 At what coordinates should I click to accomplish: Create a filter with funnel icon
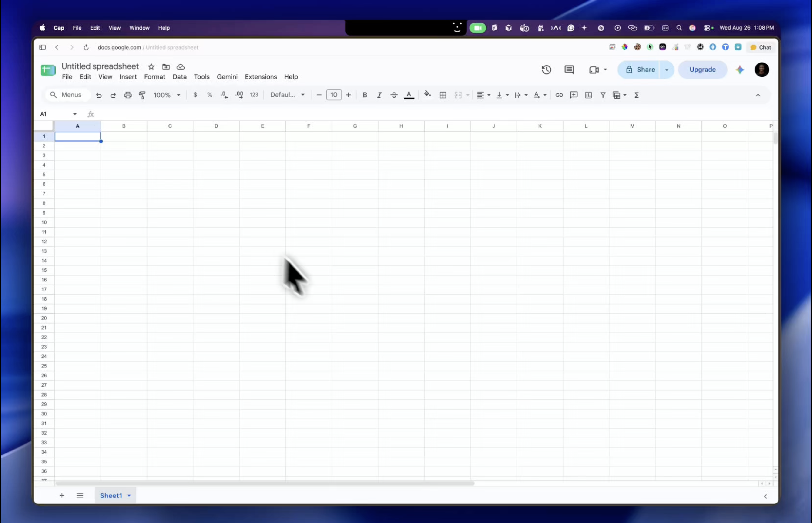(603, 95)
